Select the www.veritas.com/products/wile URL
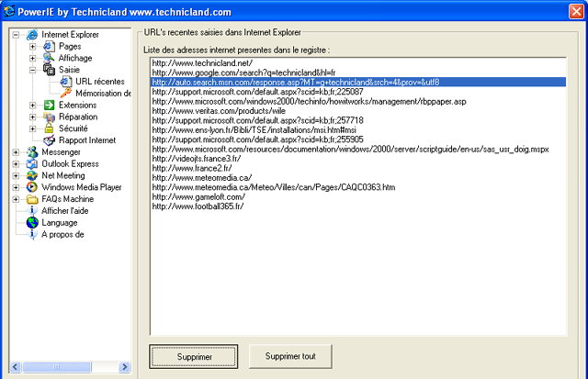This screenshot has height=379, width=588. coord(358,111)
